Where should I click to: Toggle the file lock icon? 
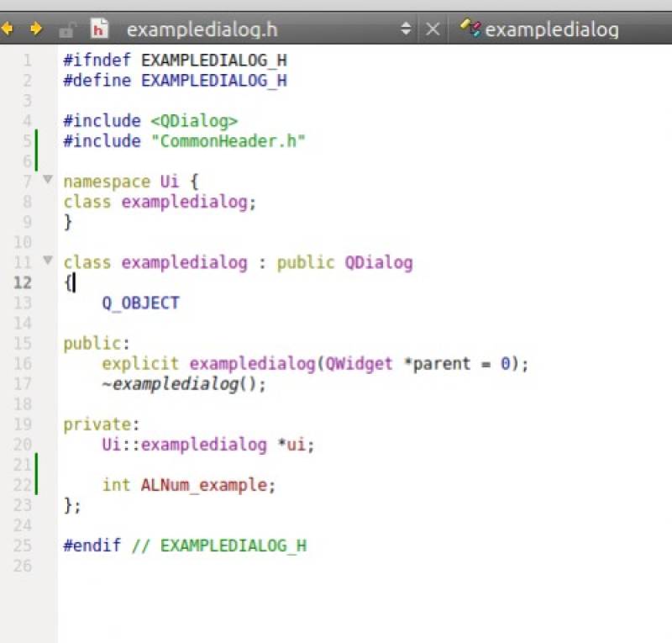[x=67, y=30]
